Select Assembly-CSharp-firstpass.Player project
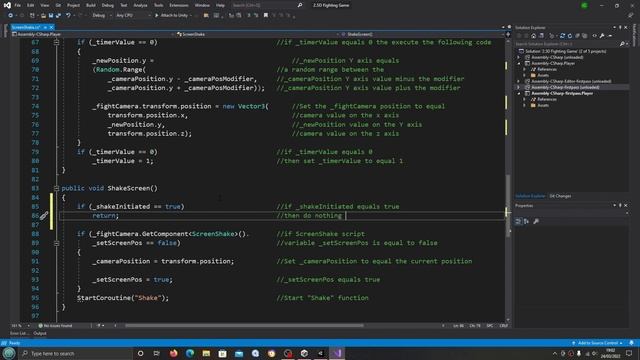The image size is (640, 360). click(562, 93)
